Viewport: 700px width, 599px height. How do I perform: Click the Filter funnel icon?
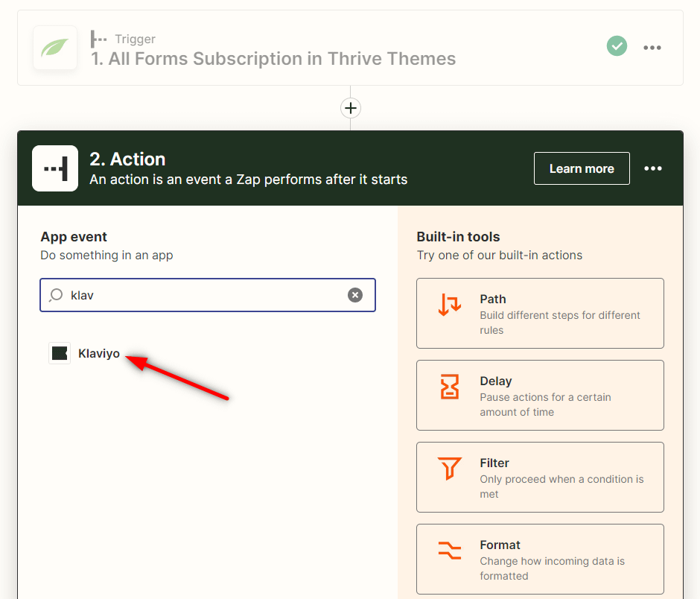click(x=450, y=469)
